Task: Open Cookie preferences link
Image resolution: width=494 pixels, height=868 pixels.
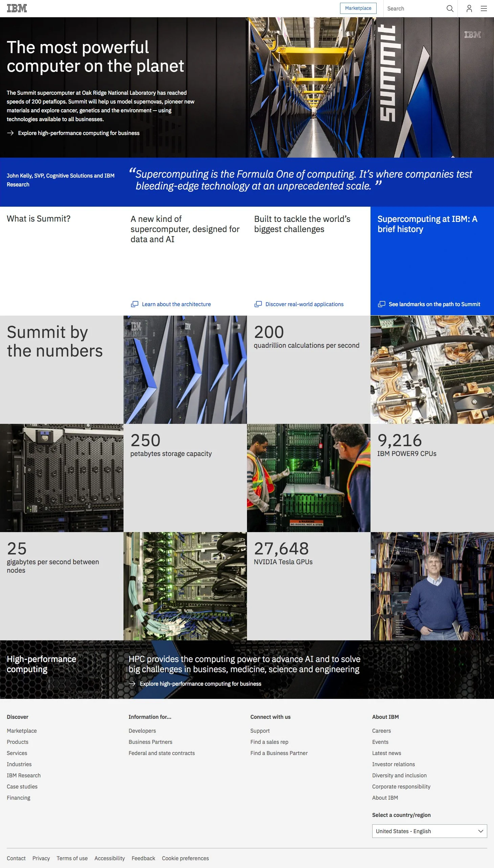Action: pos(185,858)
